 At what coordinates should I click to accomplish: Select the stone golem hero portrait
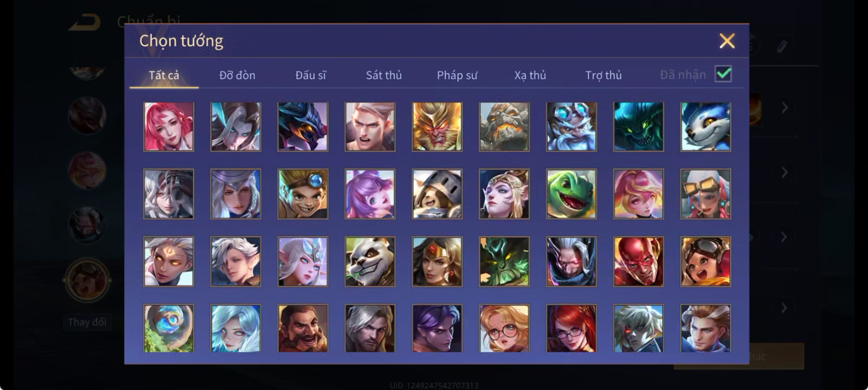tap(504, 126)
